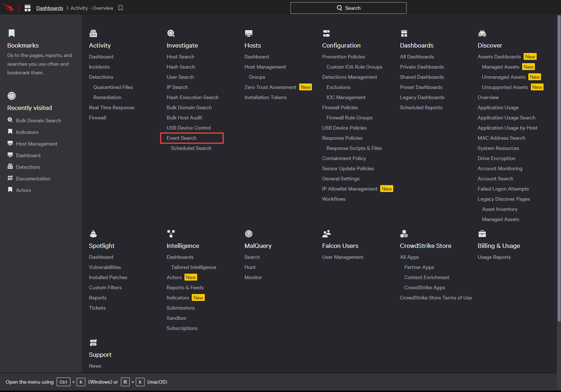Open Prevention Policies under Configuration
Viewport: 561px width, 392px height.
pyautogui.click(x=343, y=57)
